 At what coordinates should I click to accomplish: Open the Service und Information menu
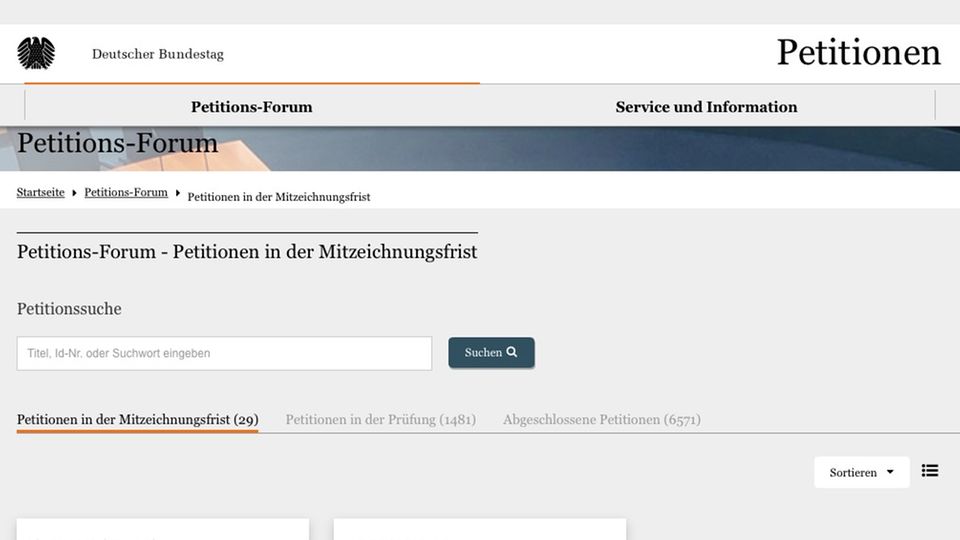[x=706, y=107]
